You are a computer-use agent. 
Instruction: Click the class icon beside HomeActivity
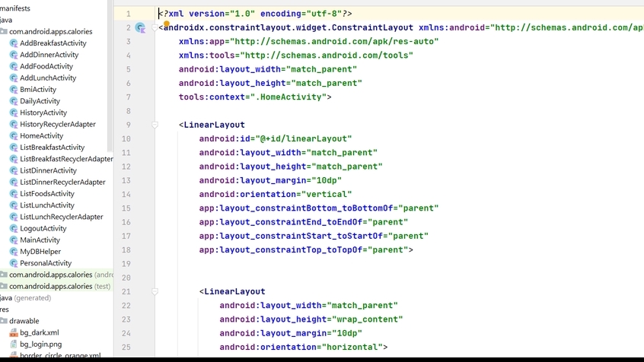point(14,136)
